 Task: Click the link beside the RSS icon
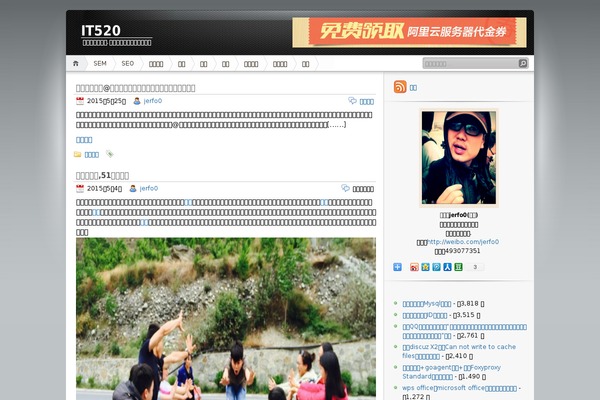click(413, 88)
